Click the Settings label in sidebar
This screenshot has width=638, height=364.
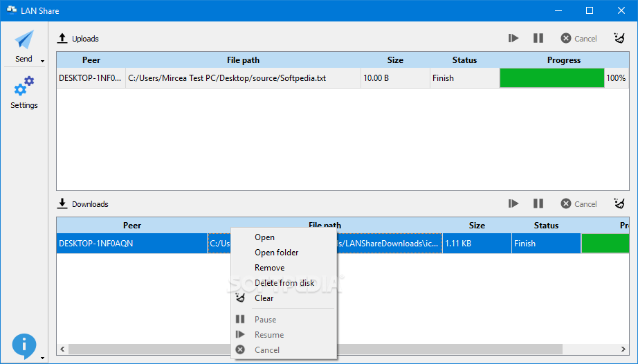(24, 105)
